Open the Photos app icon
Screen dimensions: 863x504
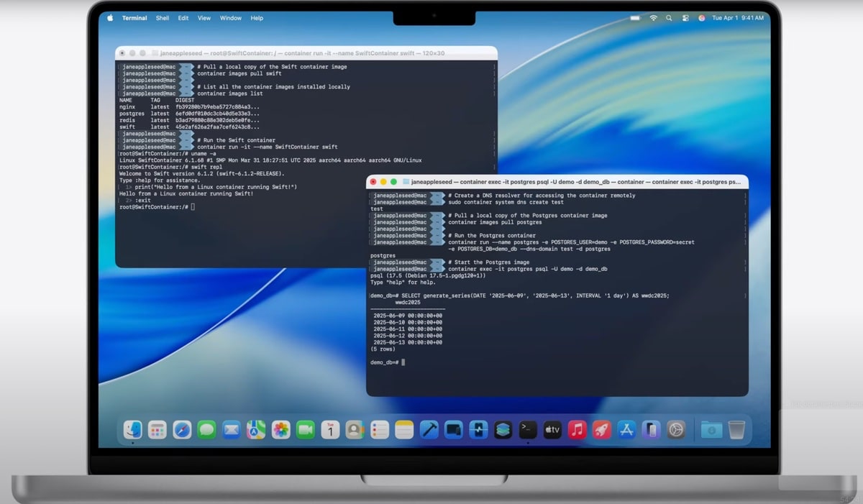coord(280,430)
